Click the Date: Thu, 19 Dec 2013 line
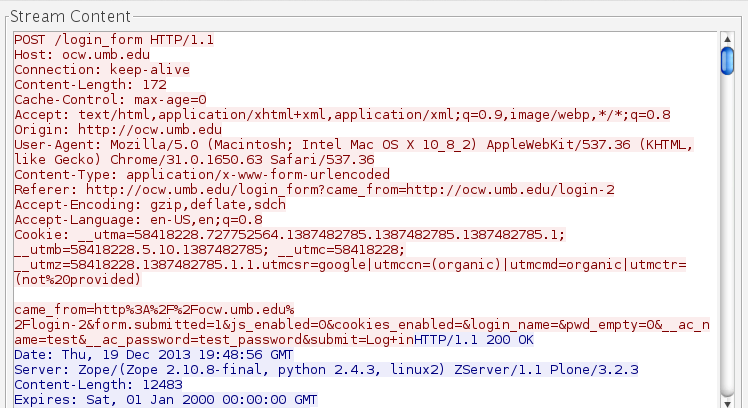748x408 pixels. pos(153,354)
